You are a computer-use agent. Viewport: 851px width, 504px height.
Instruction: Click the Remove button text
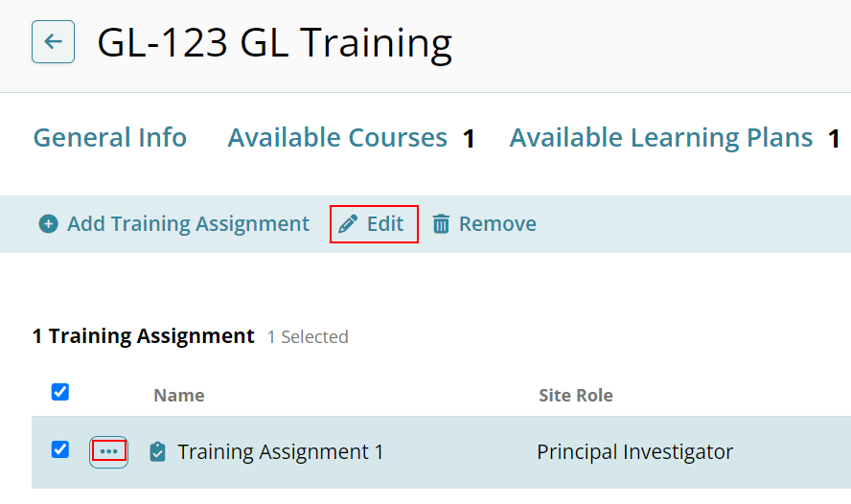(x=497, y=223)
